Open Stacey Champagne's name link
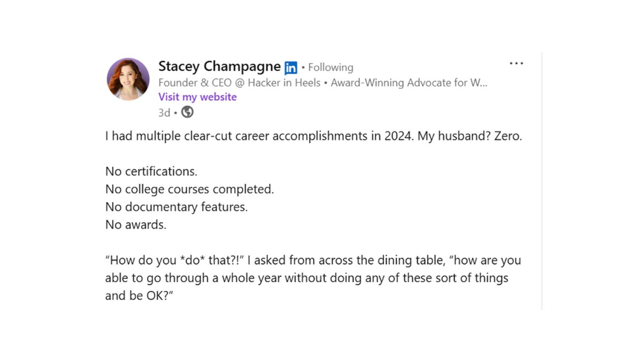 tap(219, 66)
